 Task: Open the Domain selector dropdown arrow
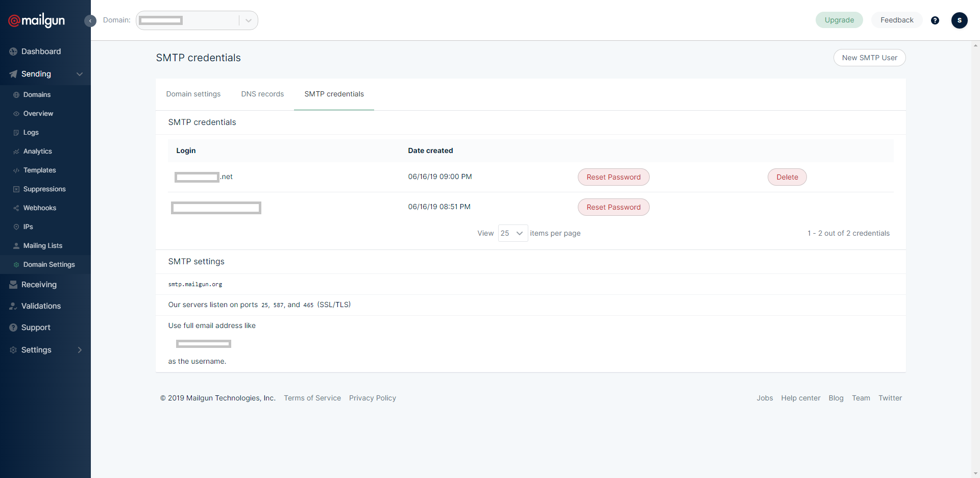click(249, 20)
